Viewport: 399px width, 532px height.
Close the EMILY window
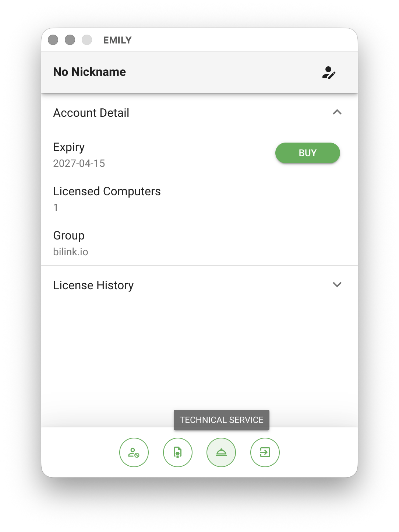pyautogui.click(x=53, y=40)
